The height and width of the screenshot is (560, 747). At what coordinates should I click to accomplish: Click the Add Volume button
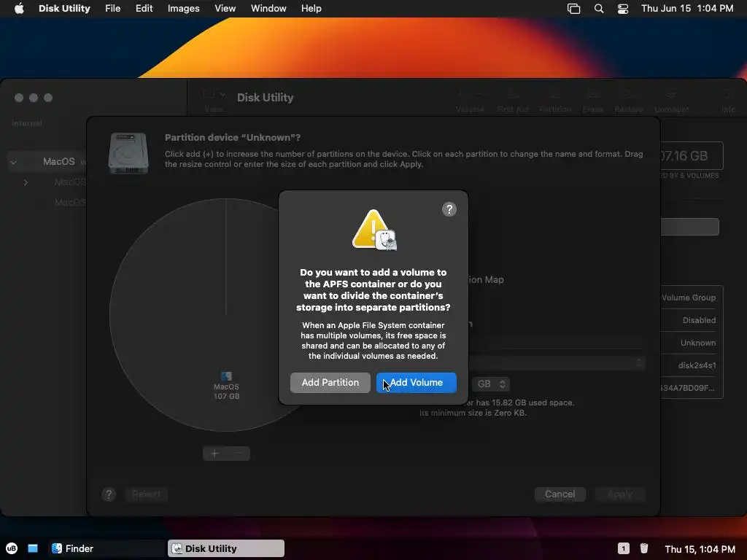click(x=416, y=382)
